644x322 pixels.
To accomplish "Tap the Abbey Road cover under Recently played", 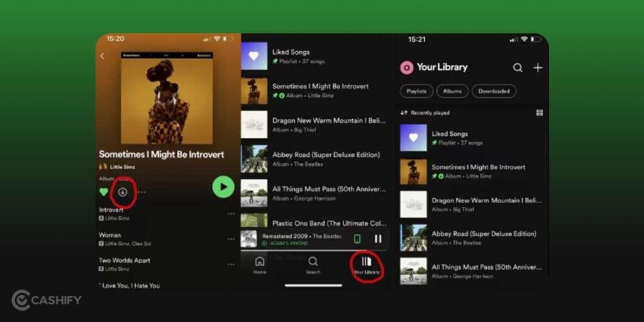I will click(x=414, y=238).
